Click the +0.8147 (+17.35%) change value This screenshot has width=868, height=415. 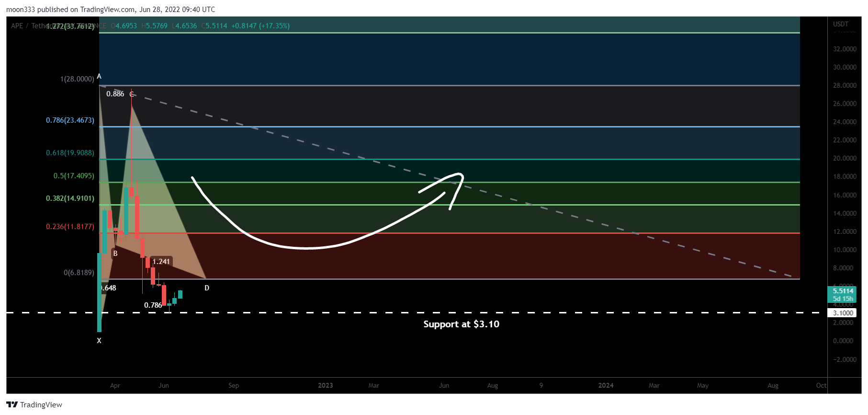click(260, 26)
